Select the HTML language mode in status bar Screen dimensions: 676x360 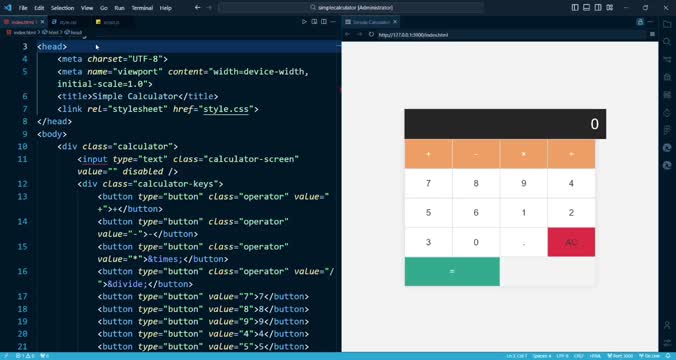click(x=595, y=356)
